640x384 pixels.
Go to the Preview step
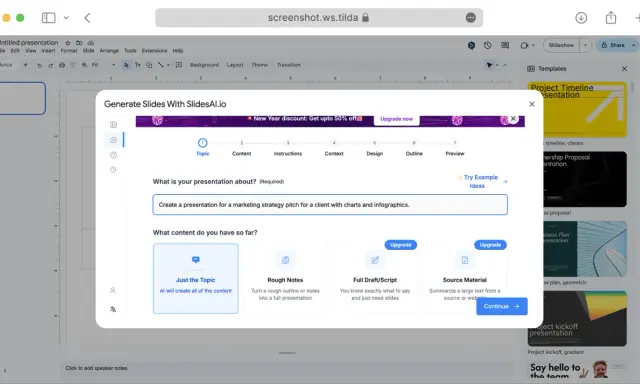pos(455,148)
